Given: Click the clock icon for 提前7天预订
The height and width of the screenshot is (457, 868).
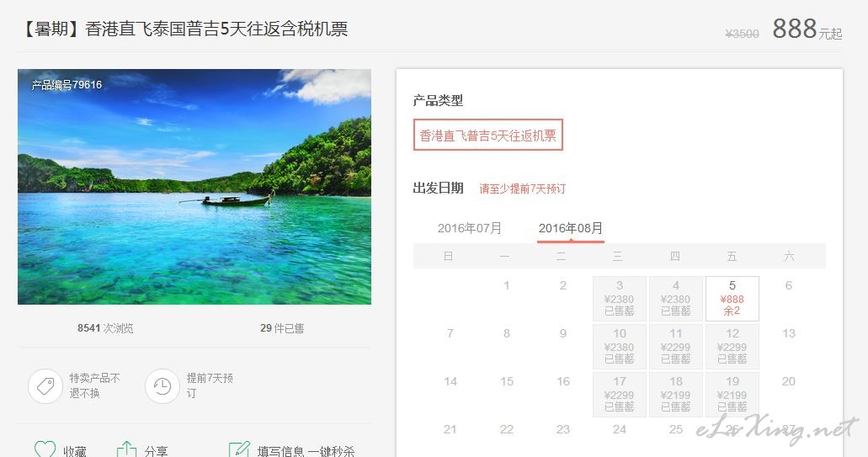Looking at the screenshot, I should (x=162, y=385).
